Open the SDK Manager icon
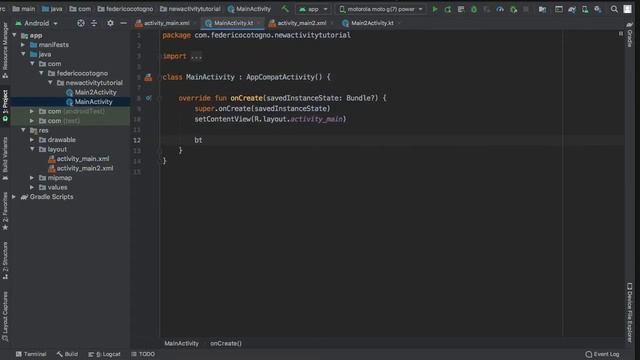Image resolution: width=640 pixels, height=360 pixels. tap(598, 9)
